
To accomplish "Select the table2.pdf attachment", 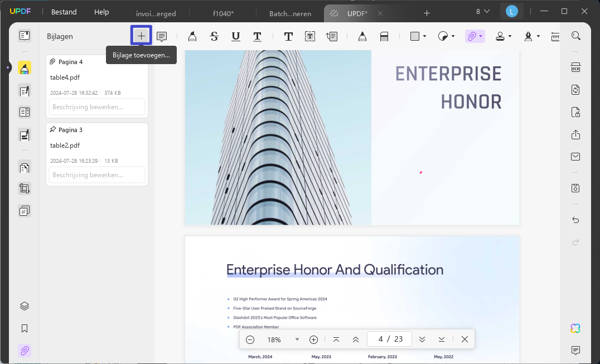I will pos(97,154).
